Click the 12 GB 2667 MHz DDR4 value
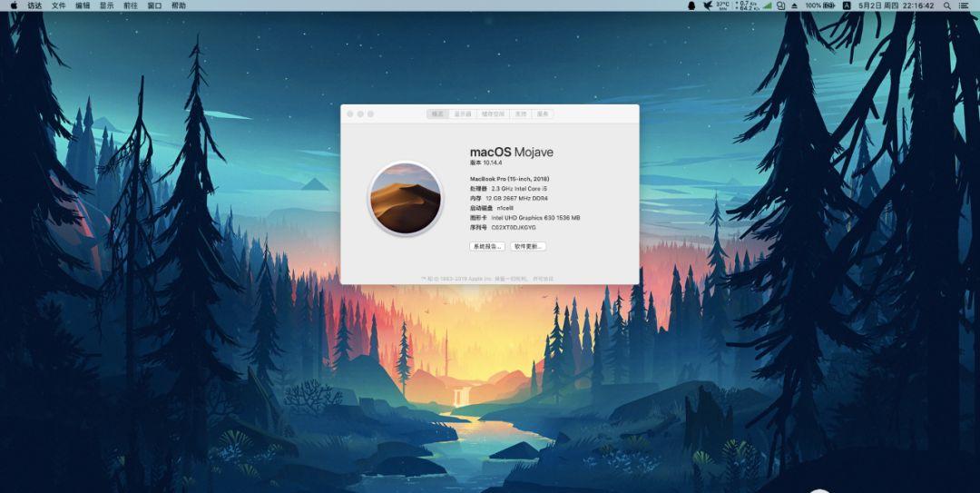Screen dimensions: 980x493 tap(516, 198)
